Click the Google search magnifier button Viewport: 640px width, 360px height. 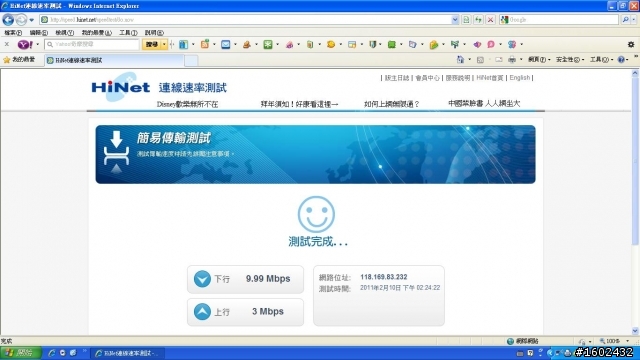tap(625, 20)
